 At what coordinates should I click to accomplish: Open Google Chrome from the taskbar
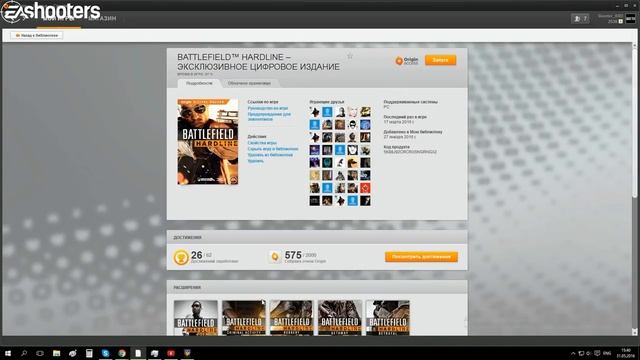pos(122,353)
